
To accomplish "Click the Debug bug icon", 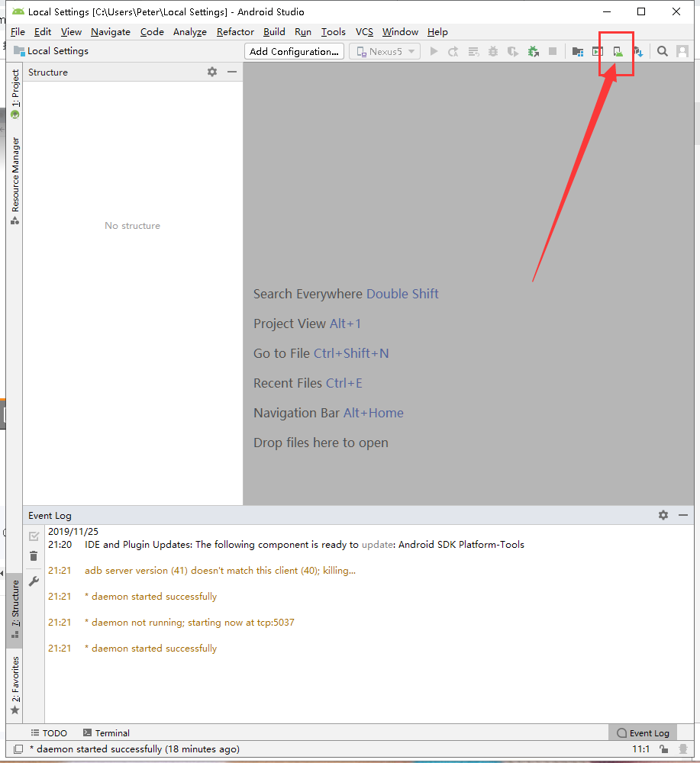I will coord(493,51).
